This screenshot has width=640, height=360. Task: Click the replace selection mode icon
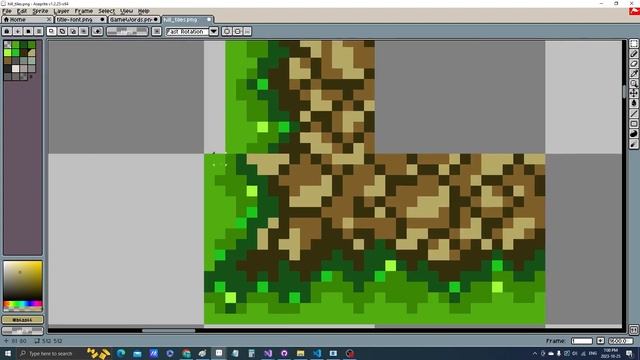51,31
